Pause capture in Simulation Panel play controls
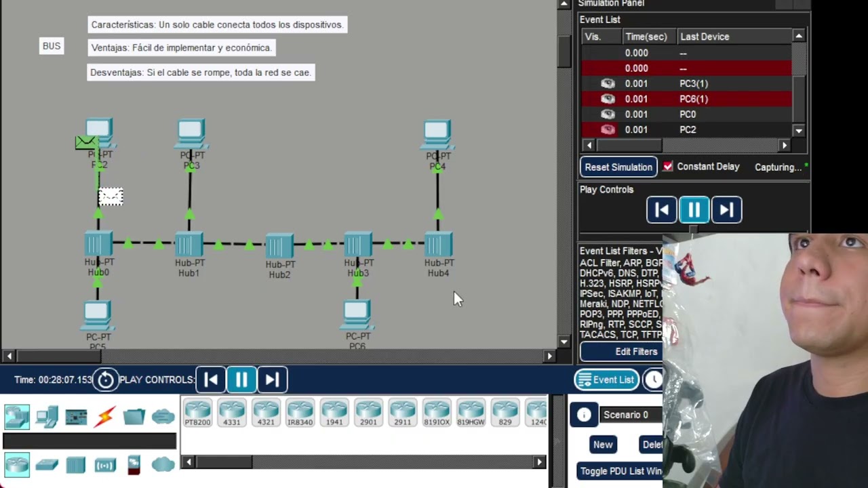The image size is (868, 488). (x=694, y=210)
